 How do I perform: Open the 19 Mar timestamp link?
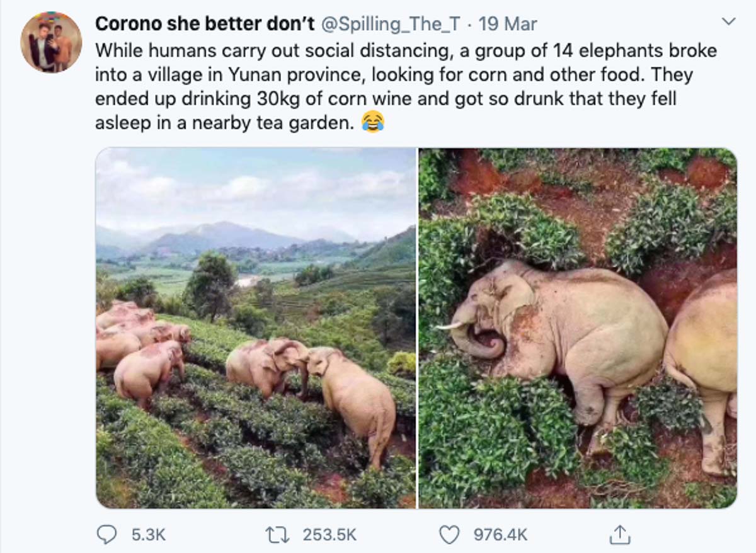tap(509, 23)
